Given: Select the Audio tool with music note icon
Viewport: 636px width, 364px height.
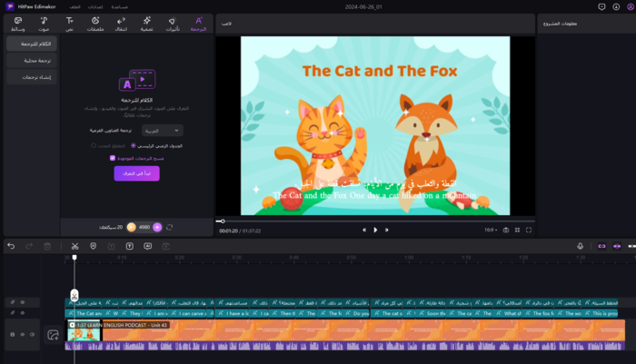Looking at the screenshot, I should (43, 23).
